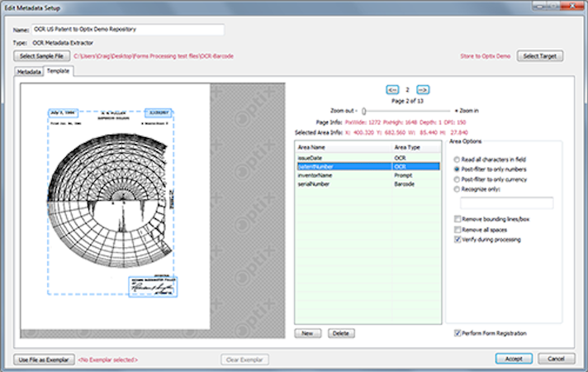
Task: Select the patentNumber area row
Action: click(367, 167)
